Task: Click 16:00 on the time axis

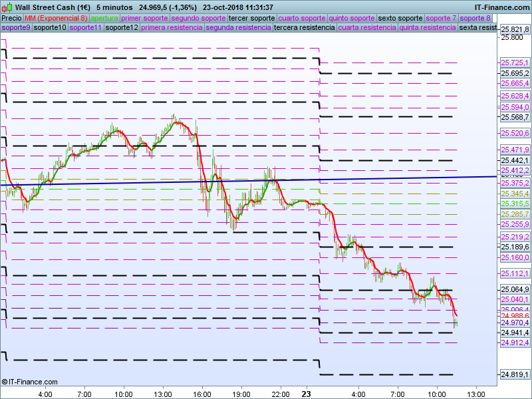Action: pos(202,394)
